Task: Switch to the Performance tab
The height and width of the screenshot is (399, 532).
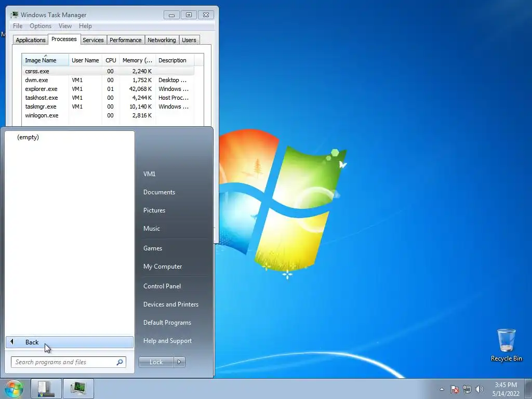Action: click(126, 40)
